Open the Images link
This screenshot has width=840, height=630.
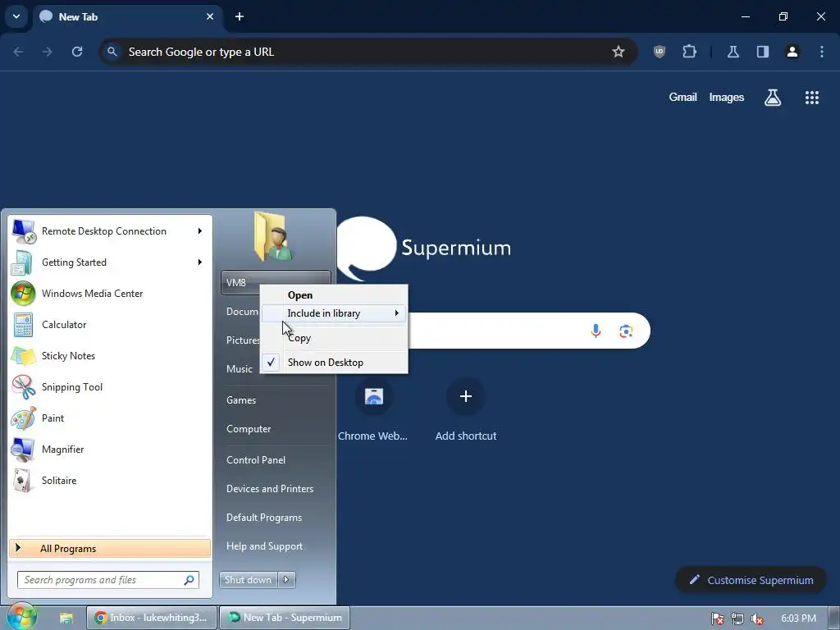click(x=727, y=98)
